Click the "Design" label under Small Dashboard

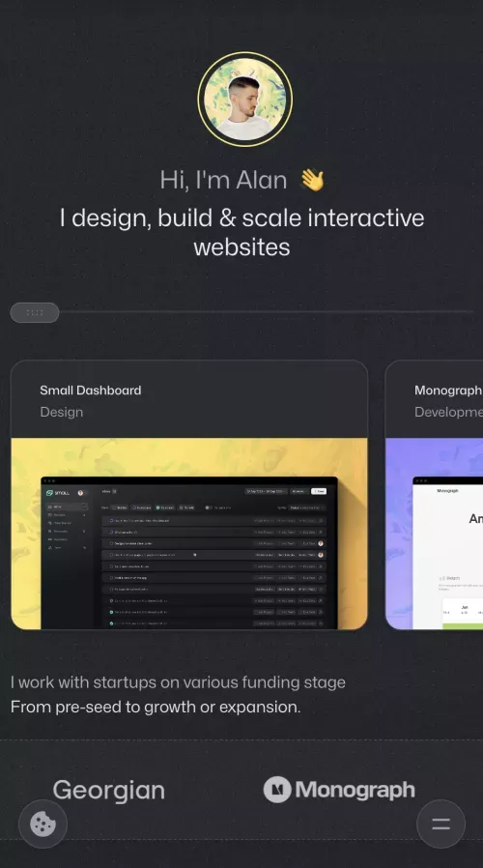[x=62, y=412]
